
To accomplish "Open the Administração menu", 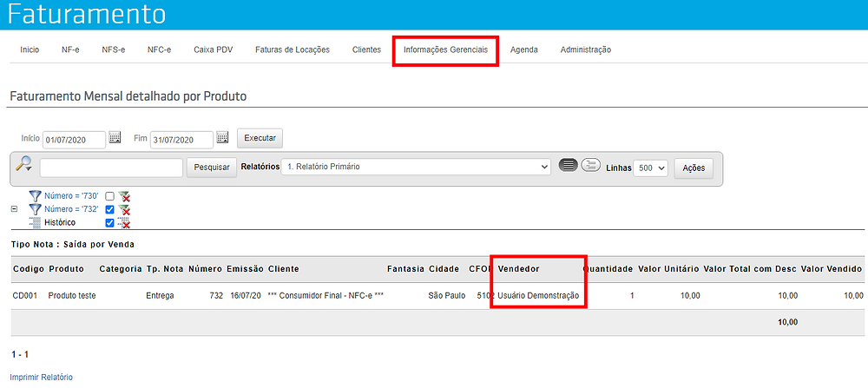I will pyautogui.click(x=586, y=49).
